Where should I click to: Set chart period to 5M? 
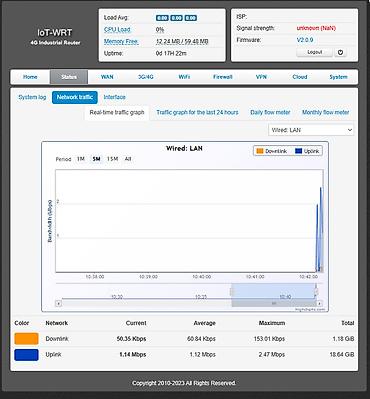click(x=96, y=159)
